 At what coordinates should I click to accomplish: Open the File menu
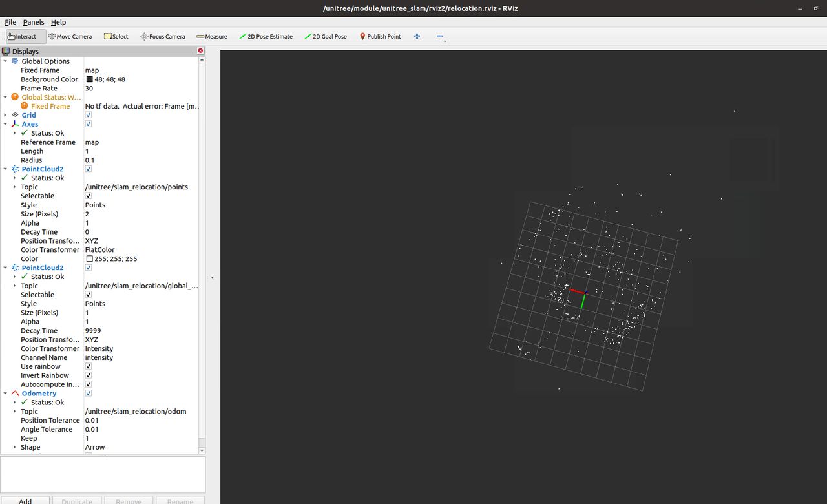(x=10, y=22)
